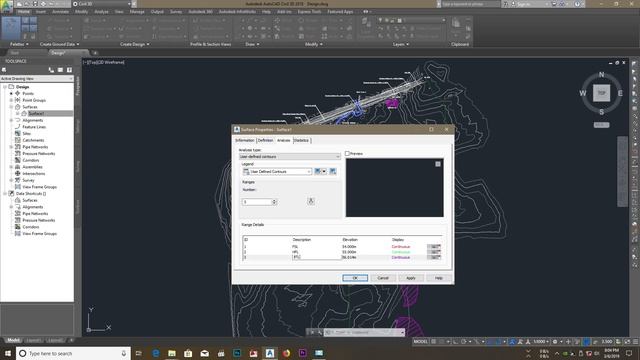Open the Analysis type dropdown
The image size is (640, 360).
[x=289, y=157]
